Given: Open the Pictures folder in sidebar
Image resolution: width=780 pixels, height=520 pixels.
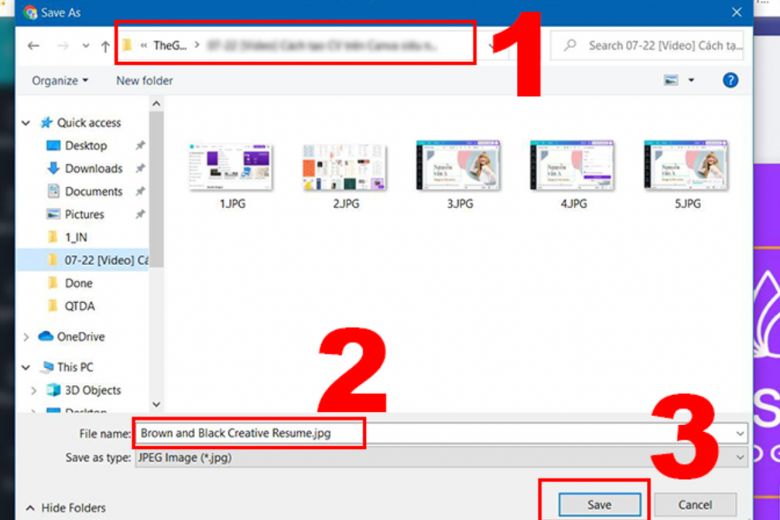Looking at the screenshot, I should click(x=84, y=214).
